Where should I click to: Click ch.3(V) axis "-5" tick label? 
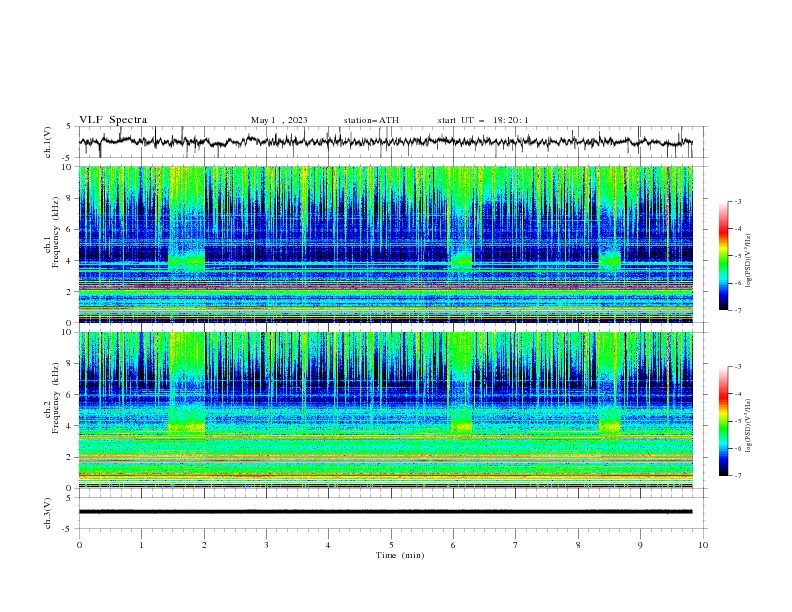click(x=67, y=529)
